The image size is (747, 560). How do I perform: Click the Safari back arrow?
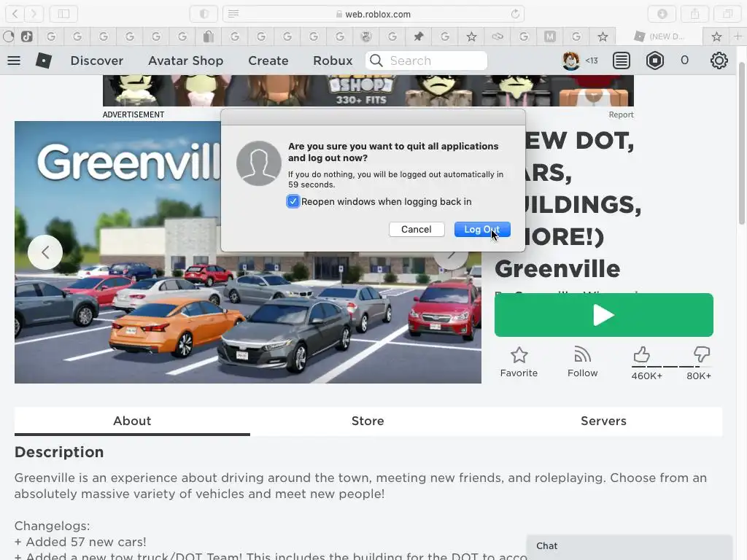[x=15, y=14]
